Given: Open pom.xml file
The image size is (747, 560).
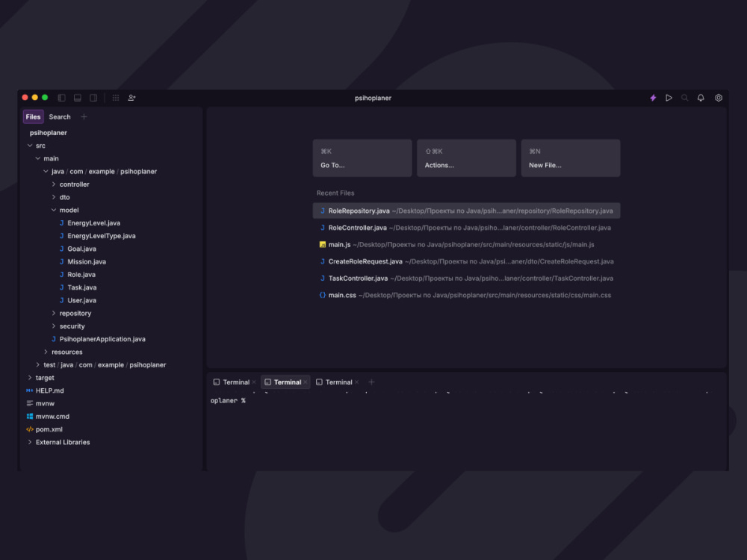Looking at the screenshot, I should pos(49,429).
